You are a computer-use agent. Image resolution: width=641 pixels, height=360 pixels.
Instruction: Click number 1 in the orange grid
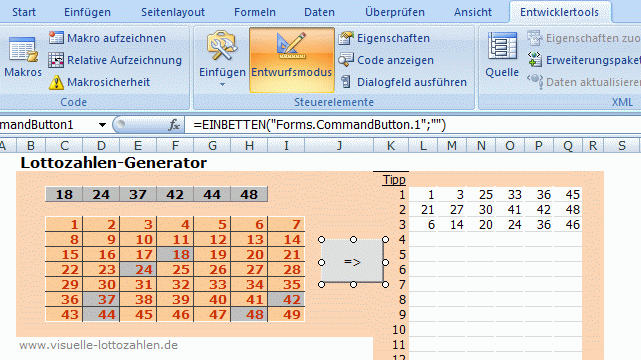pos(64,224)
